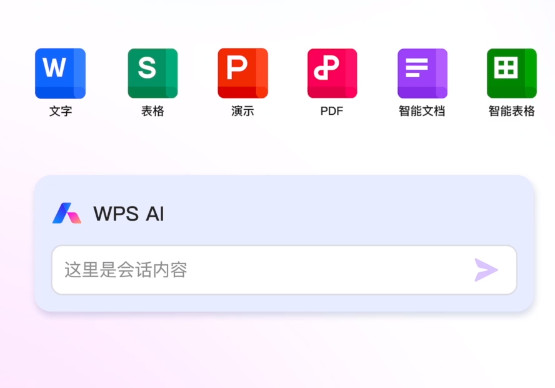This screenshot has height=388, width=555.
Task: Open the purple 智能文档 smart document icon
Action: point(422,73)
